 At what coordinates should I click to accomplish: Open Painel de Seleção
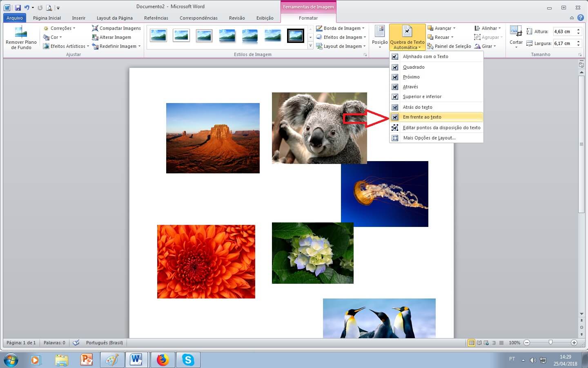point(449,46)
